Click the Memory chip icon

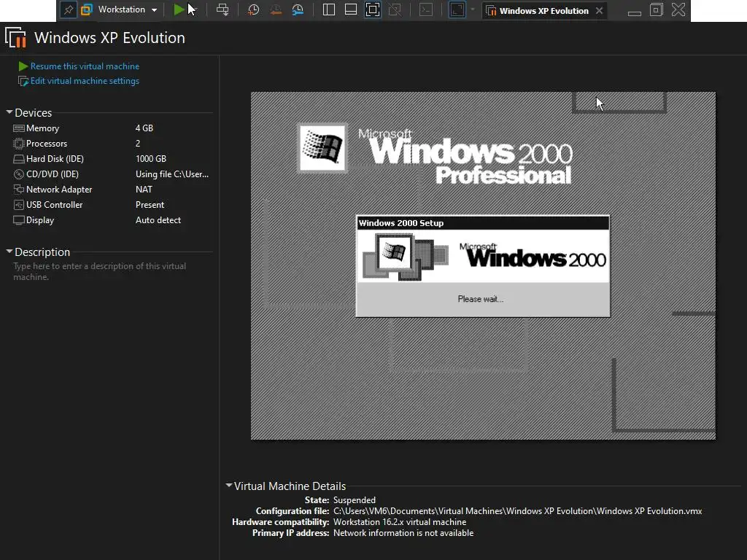tap(18, 128)
